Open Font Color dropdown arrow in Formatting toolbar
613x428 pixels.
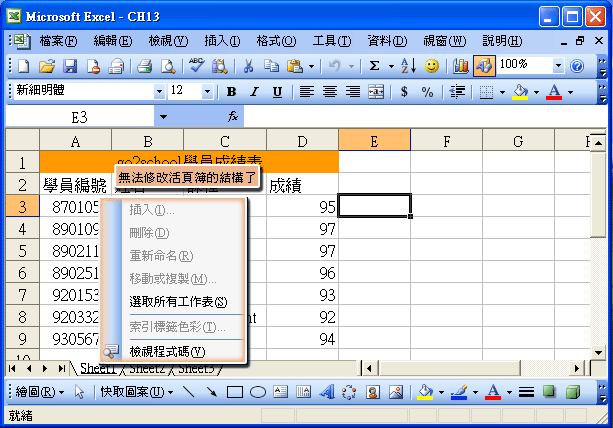pos(570,92)
